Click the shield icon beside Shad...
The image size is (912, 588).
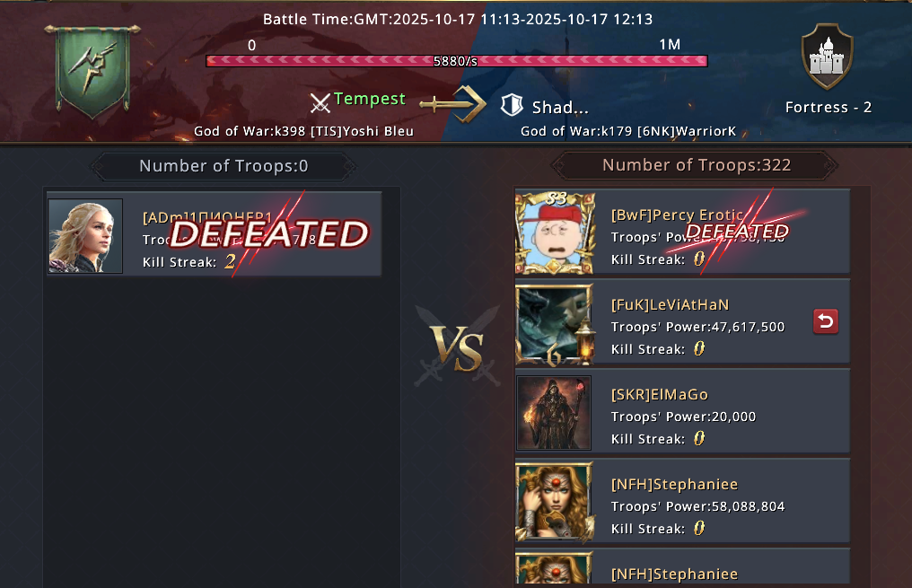click(512, 105)
